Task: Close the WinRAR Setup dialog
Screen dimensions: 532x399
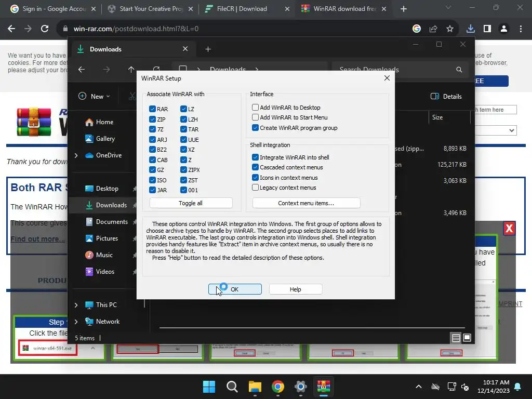Action: coord(387,78)
